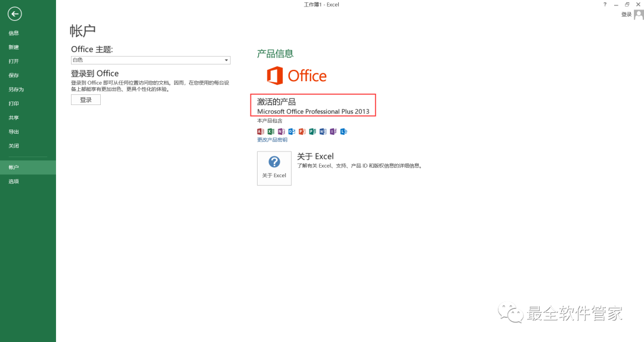Click the large 关于 Excel heading text
Screen dimensions: 644x342
pyautogui.click(x=315, y=156)
